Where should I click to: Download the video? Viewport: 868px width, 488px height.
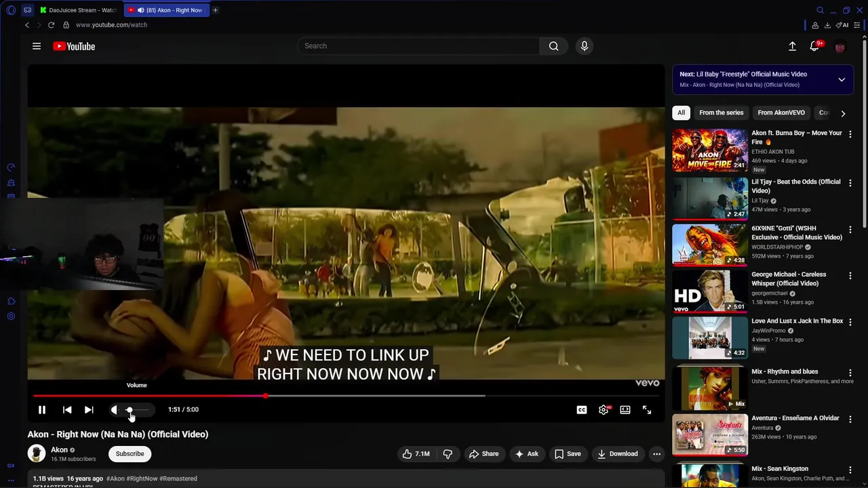617,454
